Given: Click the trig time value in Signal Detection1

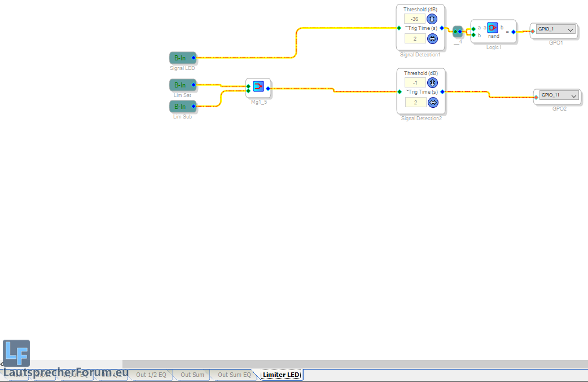Looking at the screenshot, I should pos(415,38).
